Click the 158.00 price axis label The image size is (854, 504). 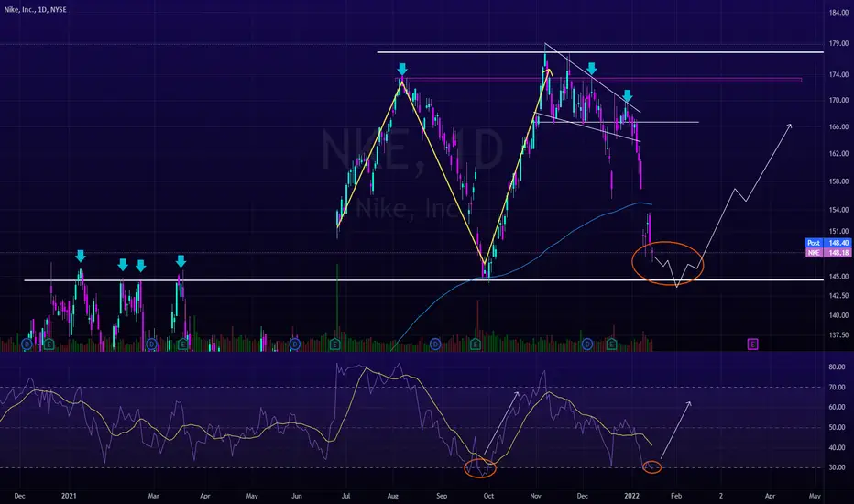838,181
